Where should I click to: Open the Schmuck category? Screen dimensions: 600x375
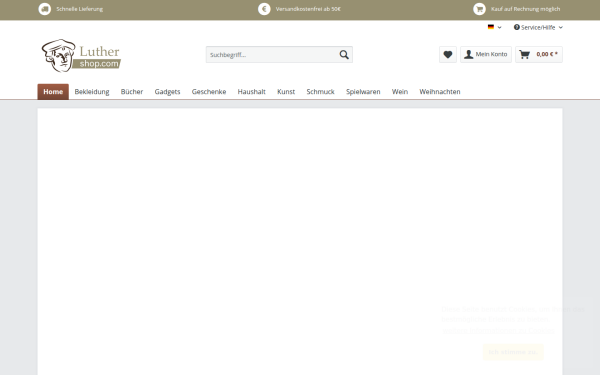point(320,92)
